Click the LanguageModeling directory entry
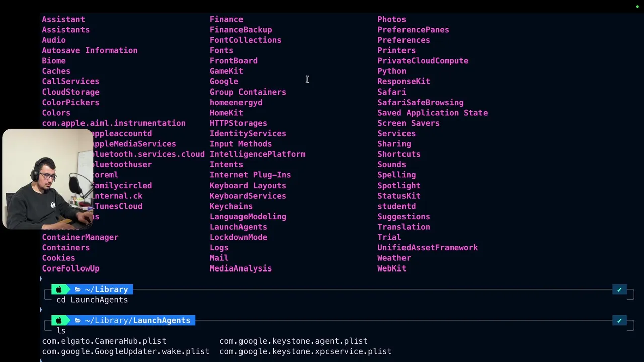 [248, 217]
